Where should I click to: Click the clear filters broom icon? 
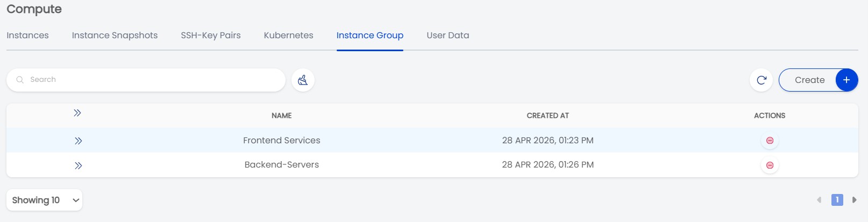(x=303, y=80)
